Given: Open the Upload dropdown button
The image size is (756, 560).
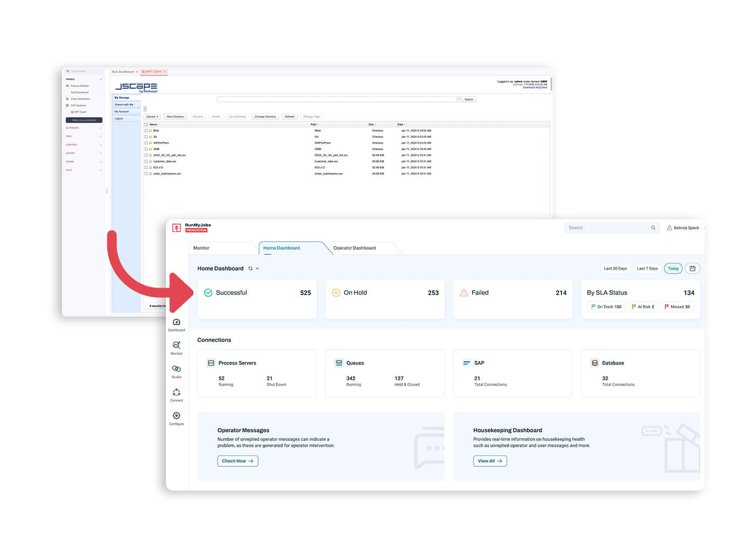Looking at the screenshot, I should (152, 116).
